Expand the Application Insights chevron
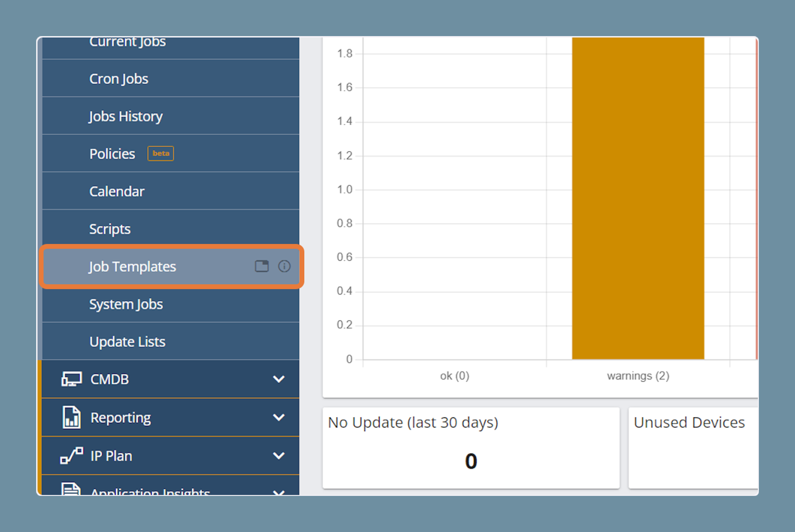Image resolution: width=795 pixels, height=532 pixels. point(279,492)
